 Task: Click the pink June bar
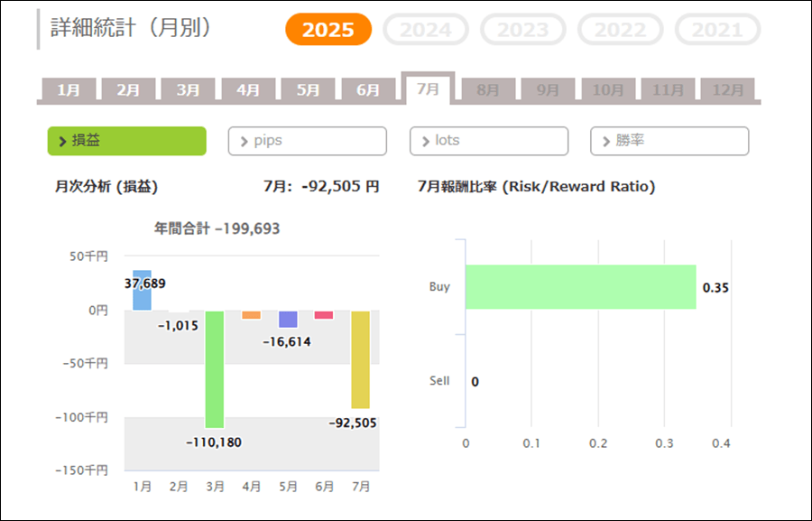pos(324,315)
